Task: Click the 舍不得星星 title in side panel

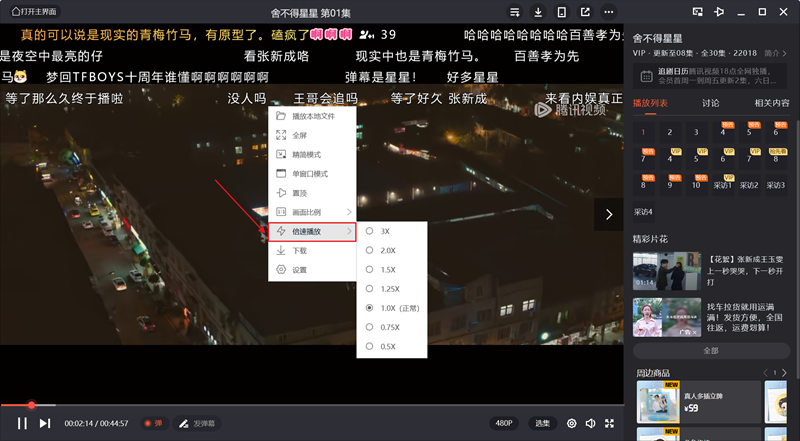Action: (x=657, y=38)
